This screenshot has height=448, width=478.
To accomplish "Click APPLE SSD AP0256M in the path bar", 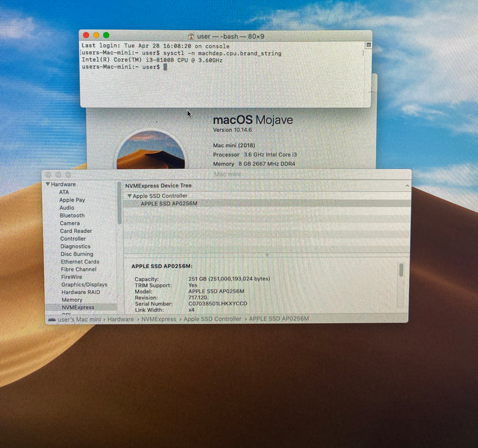I will click(x=278, y=318).
